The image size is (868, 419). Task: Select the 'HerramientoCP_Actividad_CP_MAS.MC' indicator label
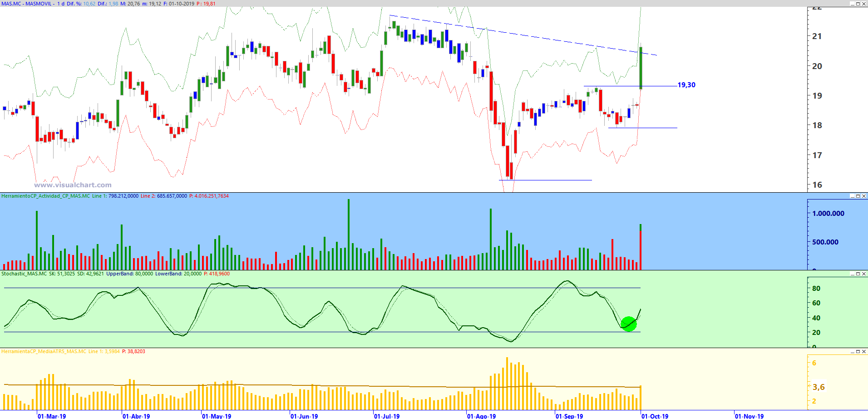click(45, 196)
